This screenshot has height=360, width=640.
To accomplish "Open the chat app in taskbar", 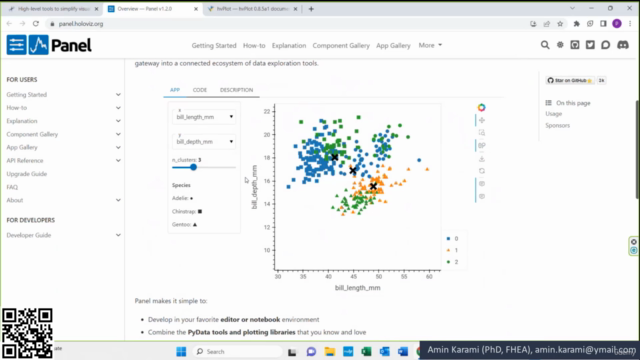I will (x=311, y=351).
